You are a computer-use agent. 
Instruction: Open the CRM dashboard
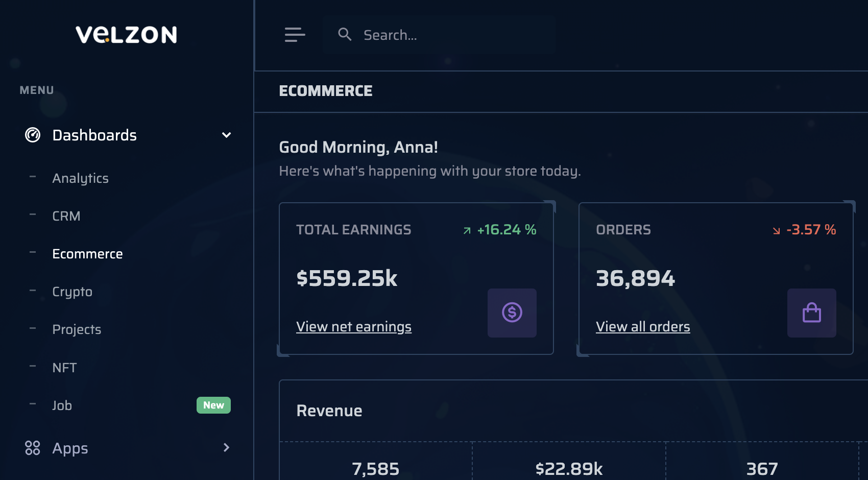click(66, 216)
